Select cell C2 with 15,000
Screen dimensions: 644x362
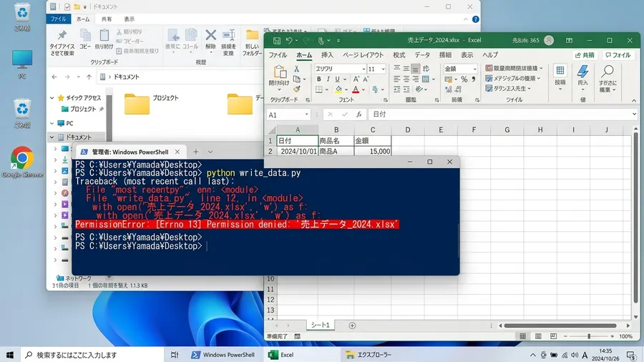point(373,151)
